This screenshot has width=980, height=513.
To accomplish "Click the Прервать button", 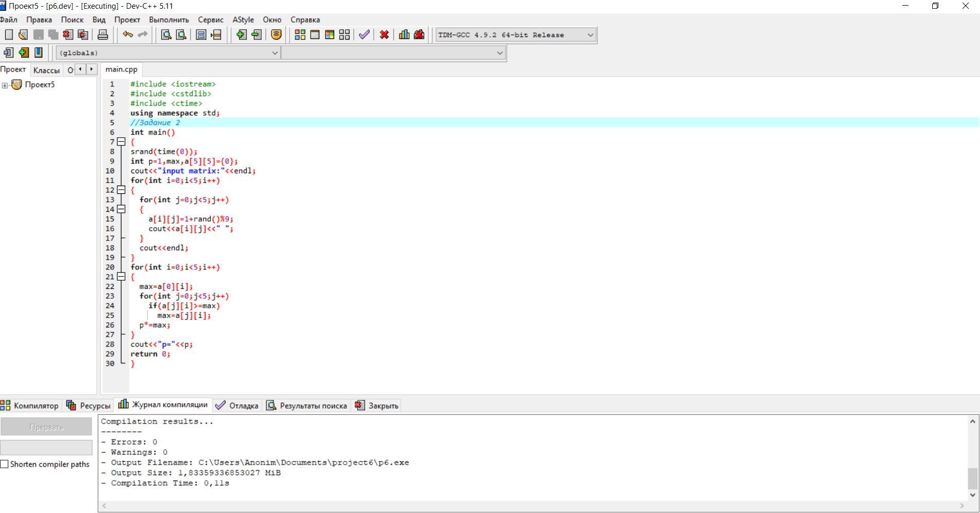I will tap(46, 427).
